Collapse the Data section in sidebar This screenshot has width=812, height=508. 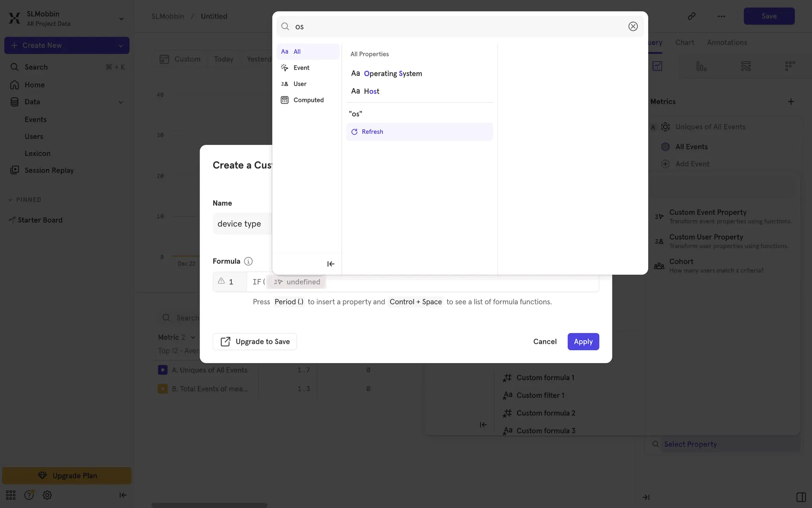121,102
